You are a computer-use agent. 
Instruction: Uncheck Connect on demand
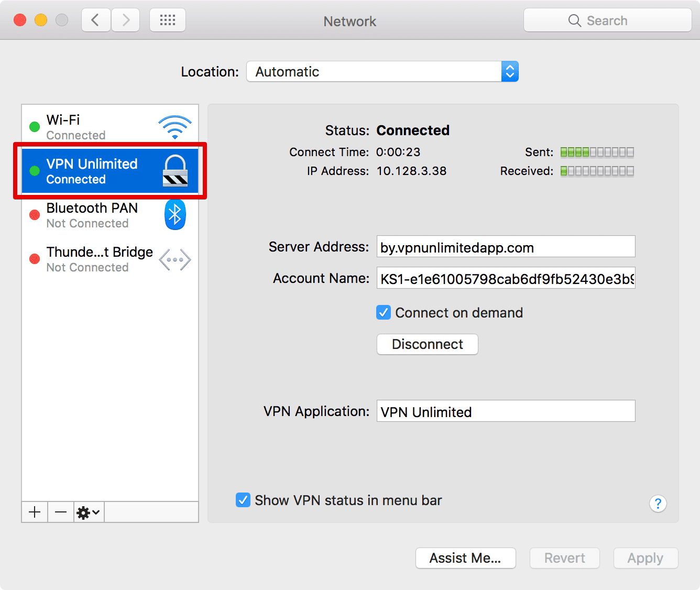coord(383,312)
